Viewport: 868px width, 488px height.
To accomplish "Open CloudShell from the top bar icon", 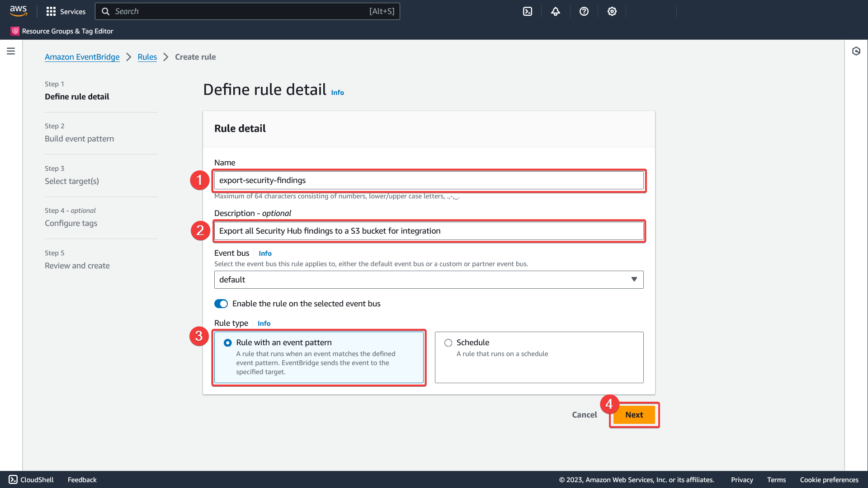I will tap(528, 11).
